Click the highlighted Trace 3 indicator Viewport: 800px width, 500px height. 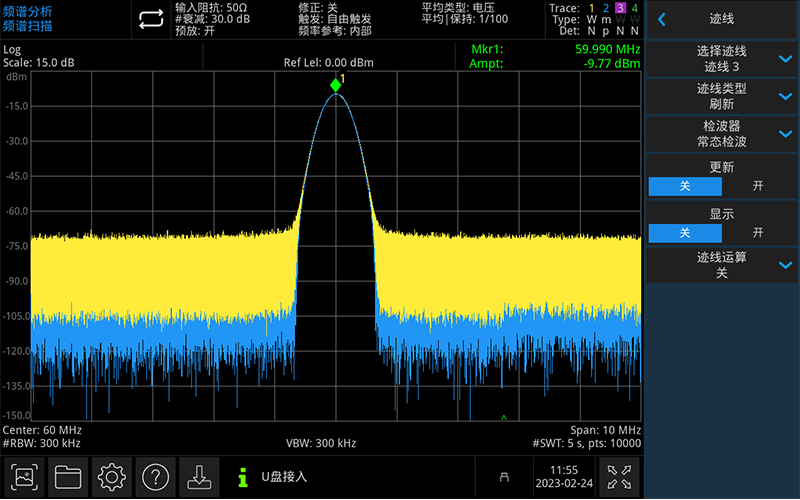[619, 9]
